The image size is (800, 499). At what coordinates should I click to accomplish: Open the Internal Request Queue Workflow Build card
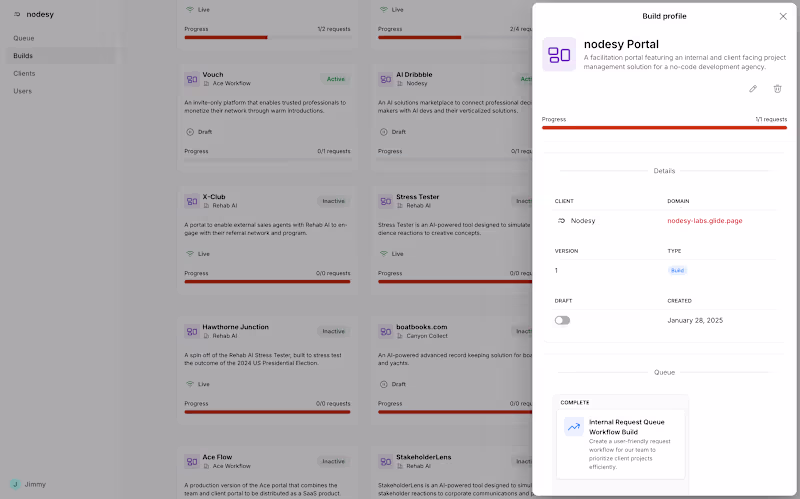[x=620, y=444]
